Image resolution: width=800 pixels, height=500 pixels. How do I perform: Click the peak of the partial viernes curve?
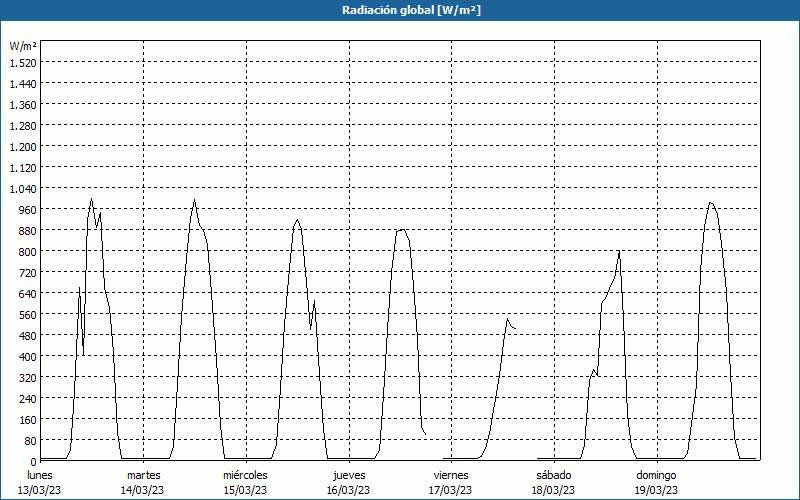coord(507,319)
